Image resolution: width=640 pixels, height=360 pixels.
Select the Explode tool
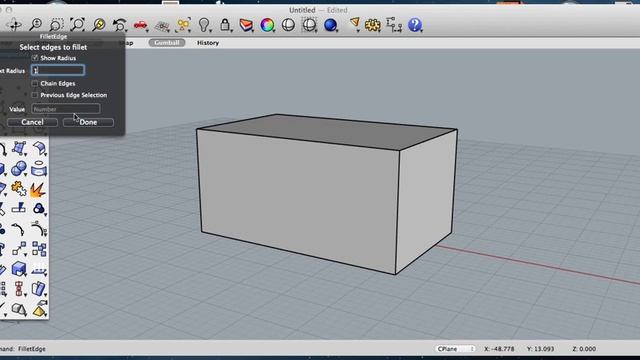(x=38, y=189)
